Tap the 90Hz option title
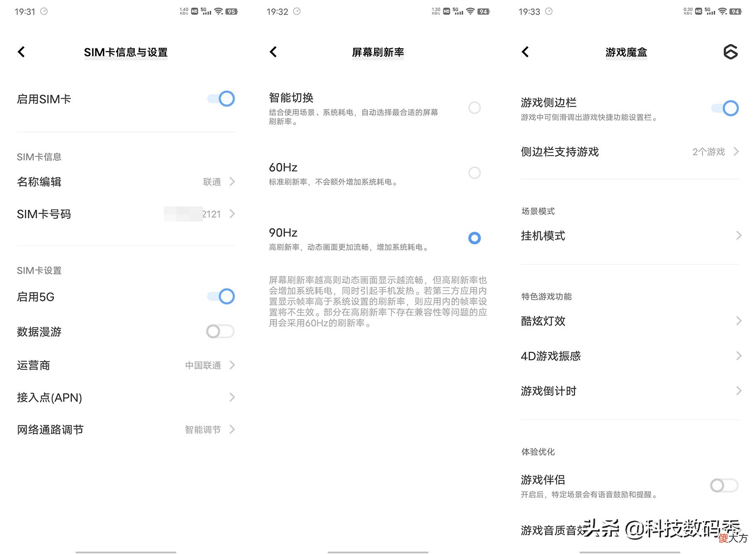The image size is (756, 554). click(x=283, y=233)
